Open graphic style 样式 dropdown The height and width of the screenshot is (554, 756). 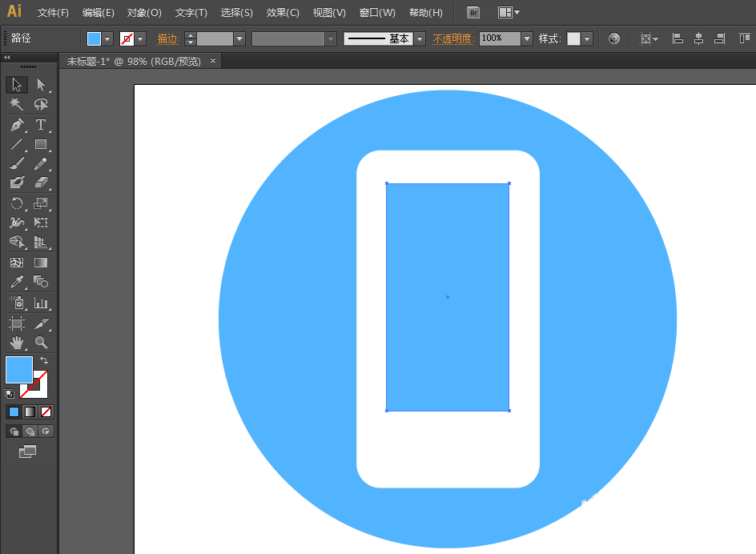[587, 39]
